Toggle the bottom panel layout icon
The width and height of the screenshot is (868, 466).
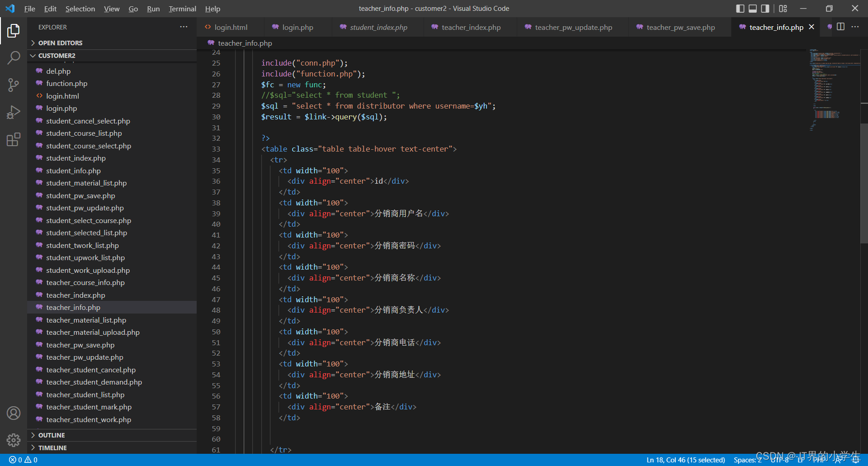(x=753, y=9)
